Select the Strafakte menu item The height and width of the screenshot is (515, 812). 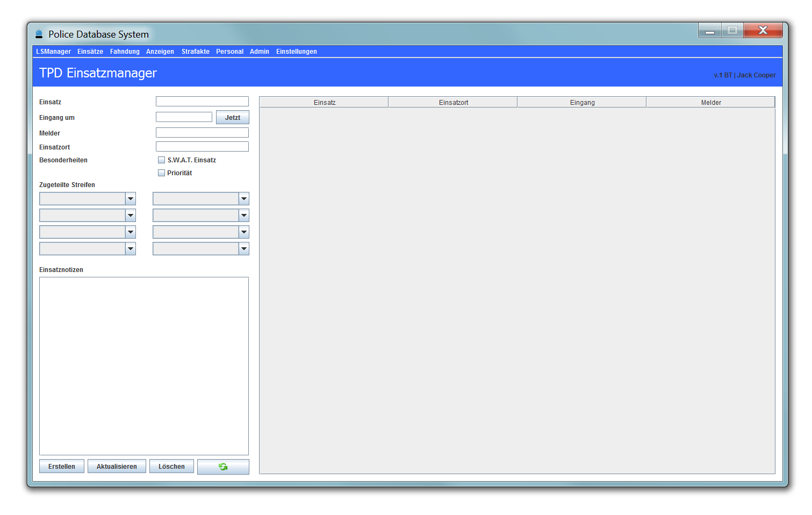click(x=196, y=52)
